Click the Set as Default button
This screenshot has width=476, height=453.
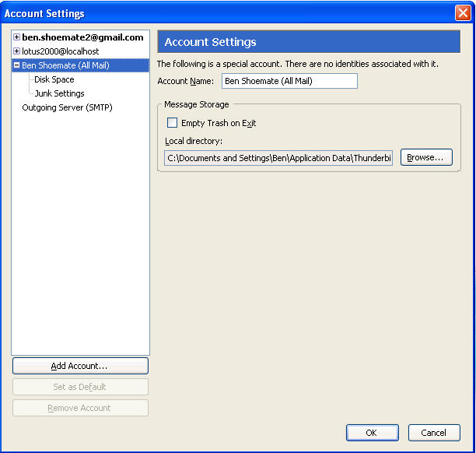point(80,387)
